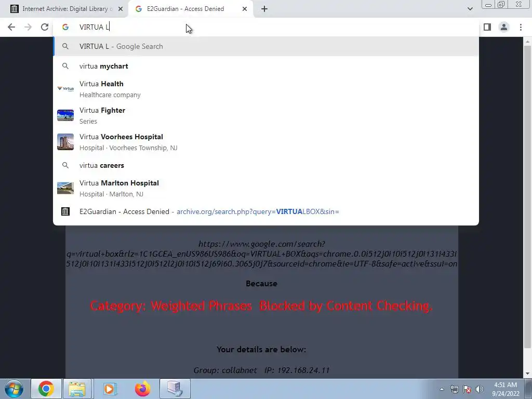The image size is (532, 399).
Task: Toggle the side panel icon
Action: 487,27
